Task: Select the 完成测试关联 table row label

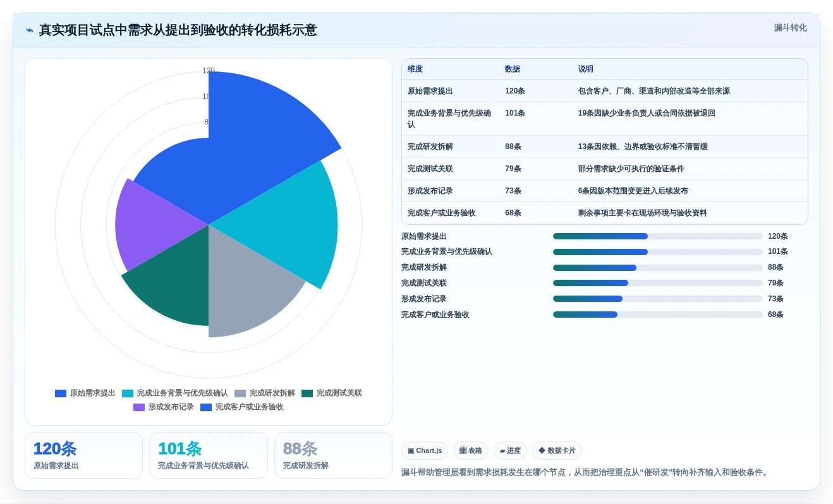Action: [430, 169]
